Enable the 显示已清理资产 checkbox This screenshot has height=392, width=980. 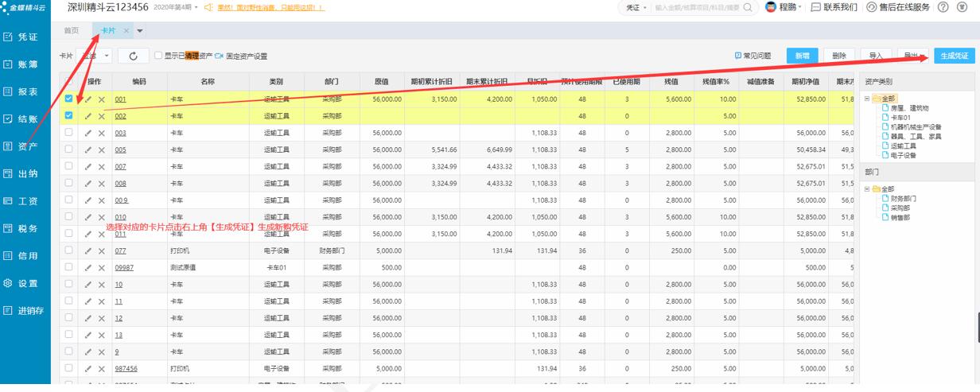[x=158, y=56]
